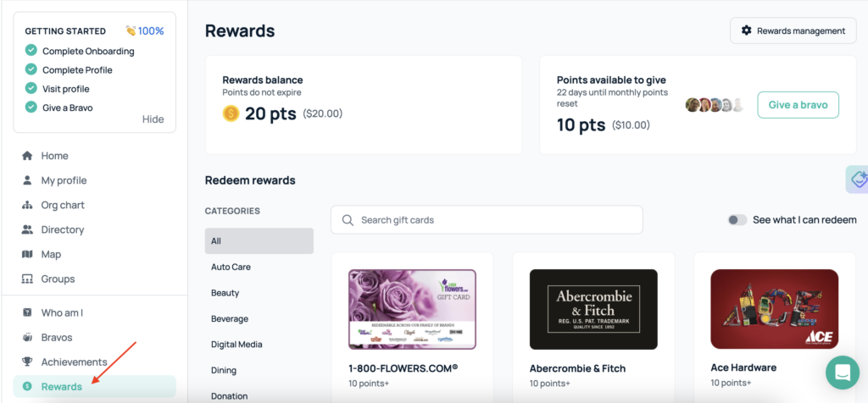
Task: Open the chat support bubble icon
Action: 843,373
